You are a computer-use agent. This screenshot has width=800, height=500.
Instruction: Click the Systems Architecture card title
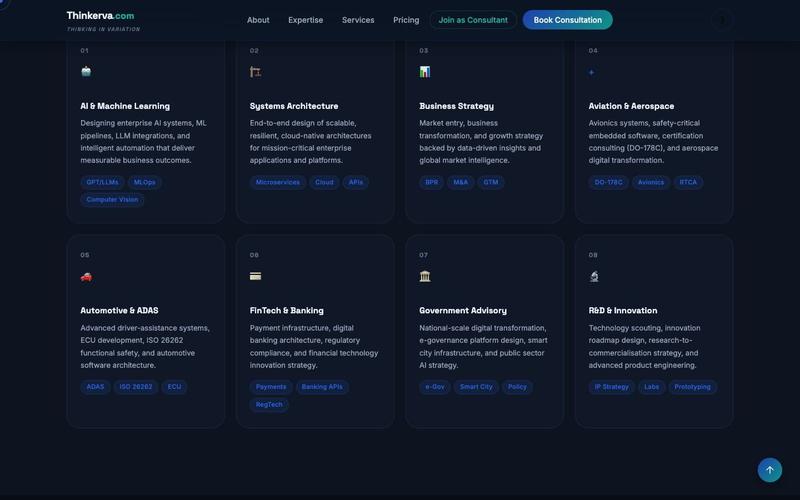pyautogui.click(x=294, y=106)
